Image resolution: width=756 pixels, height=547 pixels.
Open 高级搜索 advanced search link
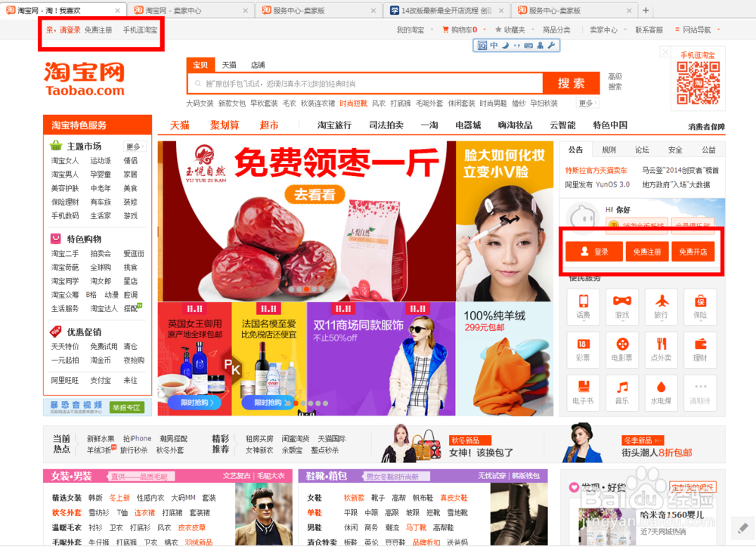615,82
